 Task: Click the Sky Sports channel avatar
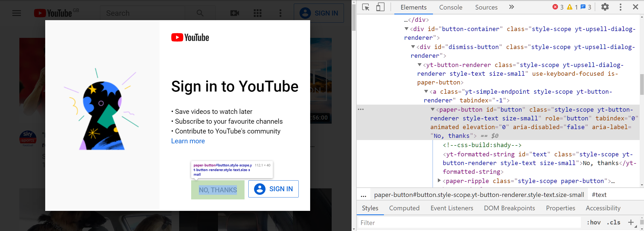pyautogui.click(x=28, y=138)
